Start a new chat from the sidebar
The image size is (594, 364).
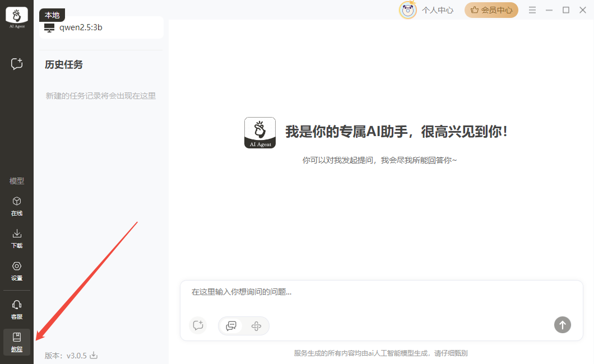(x=17, y=64)
